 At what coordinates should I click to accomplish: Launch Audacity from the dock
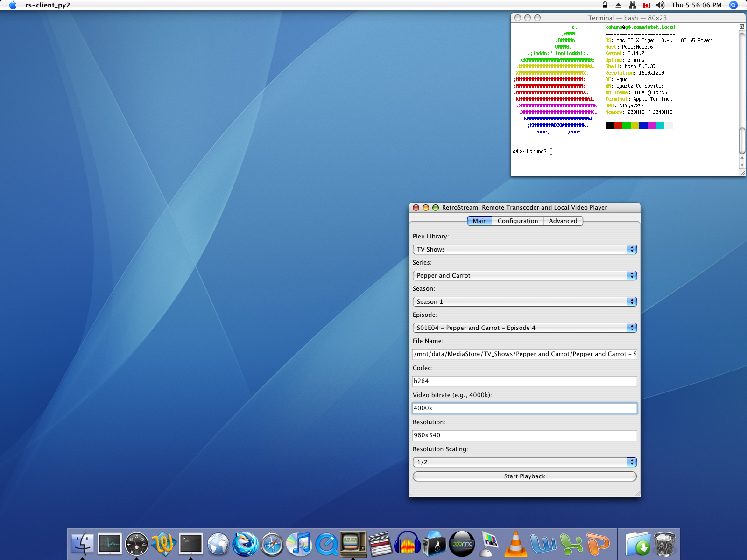tap(407, 544)
